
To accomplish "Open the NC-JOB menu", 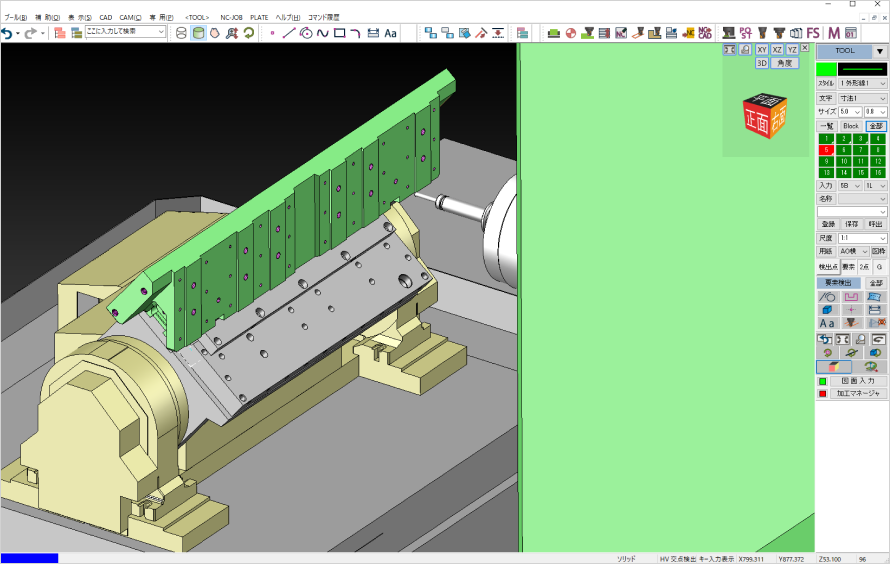I will [x=231, y=18].
